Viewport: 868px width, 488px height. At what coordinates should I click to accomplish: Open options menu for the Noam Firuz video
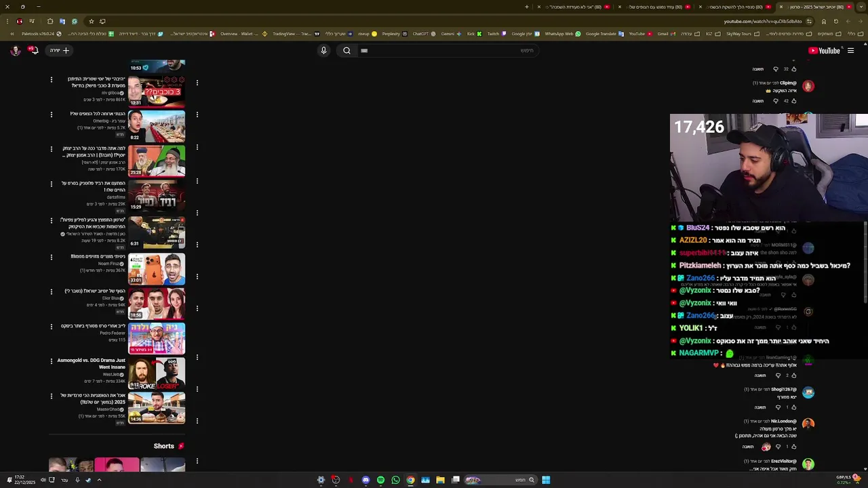[51, 257]
